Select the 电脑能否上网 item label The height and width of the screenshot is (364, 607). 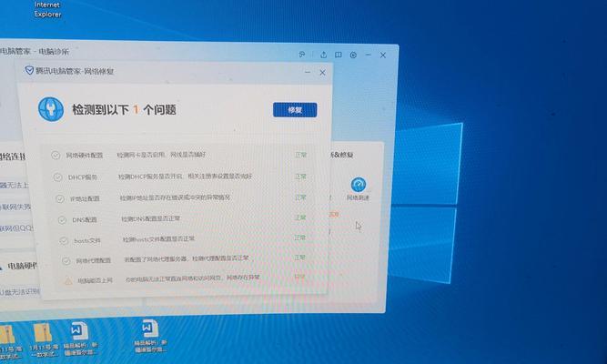tap(96, 280)
